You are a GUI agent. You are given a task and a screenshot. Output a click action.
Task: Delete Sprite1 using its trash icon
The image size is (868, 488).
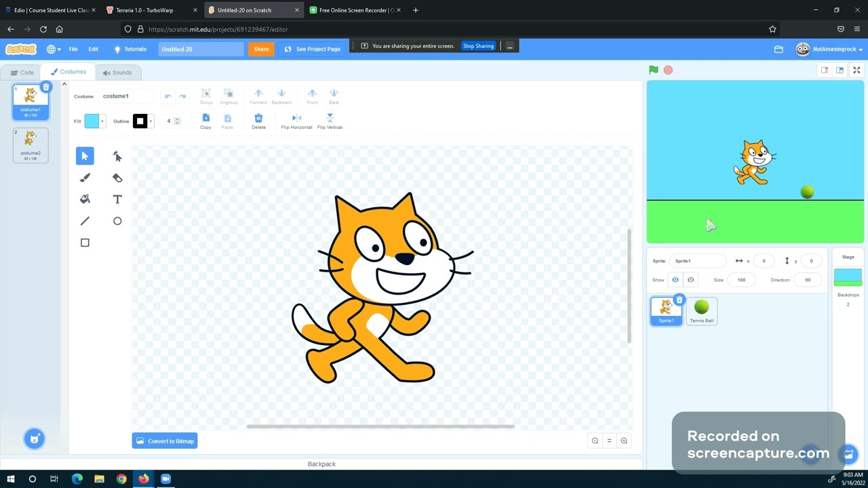(679, 300)
